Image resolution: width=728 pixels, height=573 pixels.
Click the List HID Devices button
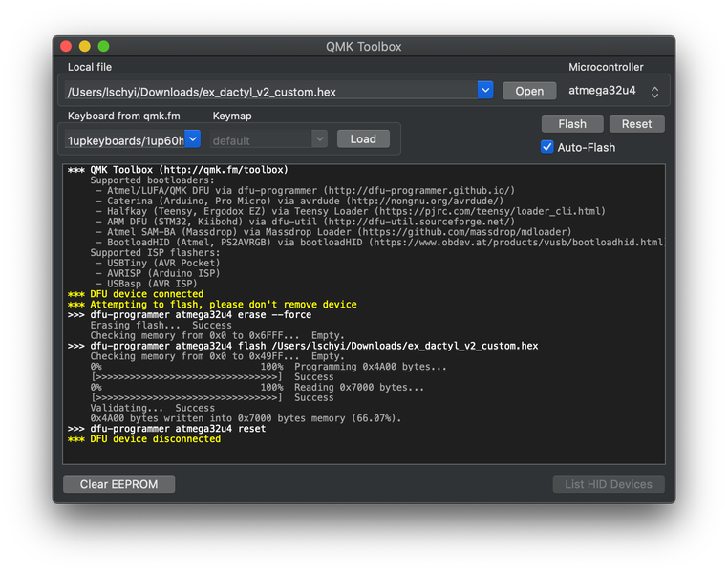coord(609,484)
